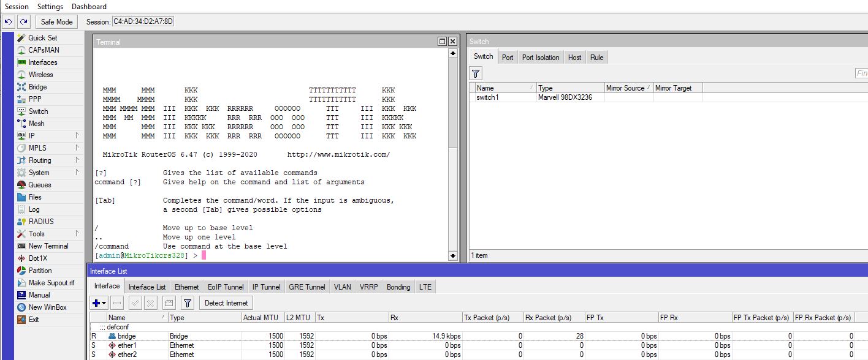Screen dimensions: 868x360
Task: Click the Redo arrow icon
Action: tap(23, 22)
